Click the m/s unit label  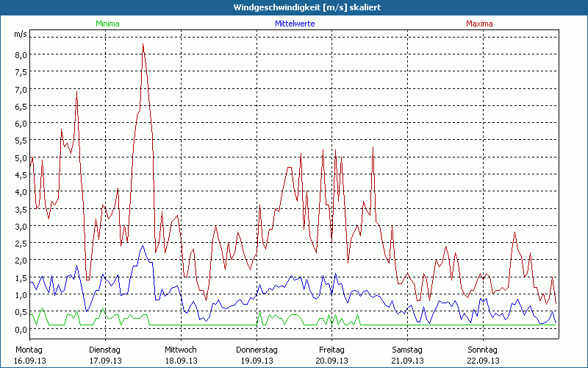(20, 35)
